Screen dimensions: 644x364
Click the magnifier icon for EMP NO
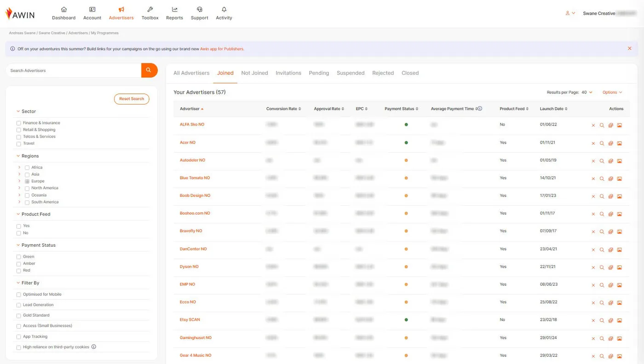[602, 285]
